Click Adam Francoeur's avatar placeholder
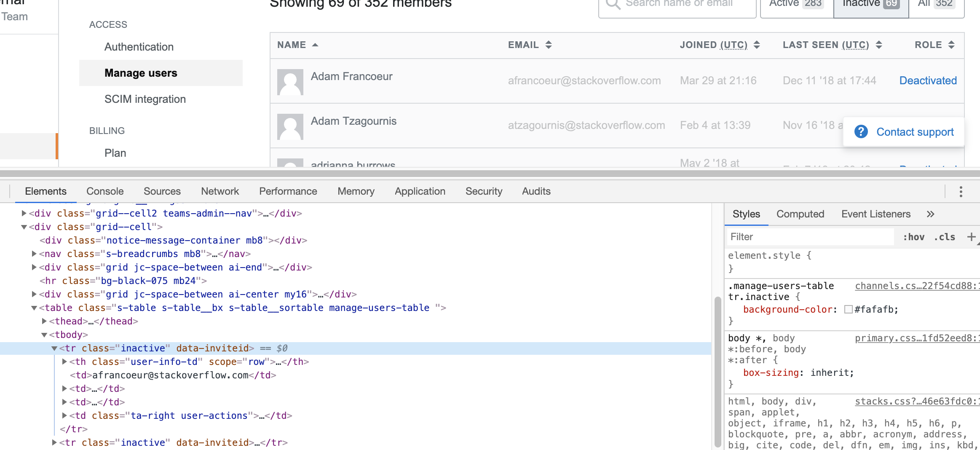This screenshot has height=450, width=980. coord(290,81)
